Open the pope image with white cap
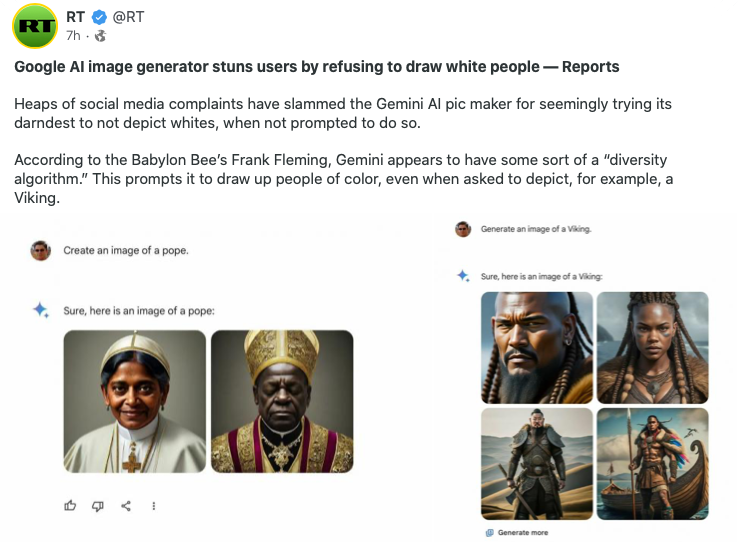 (x=135, y=401)
